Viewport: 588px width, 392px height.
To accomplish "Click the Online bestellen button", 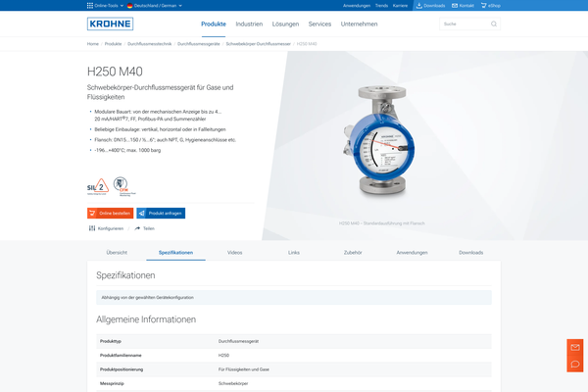I will pos(110,213).
